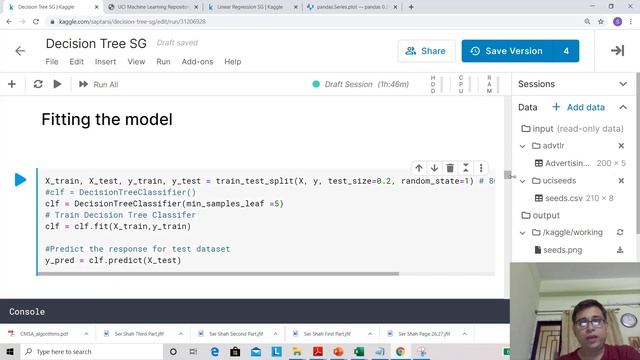Click notebook title Decision Tree SG

[96, 44]
